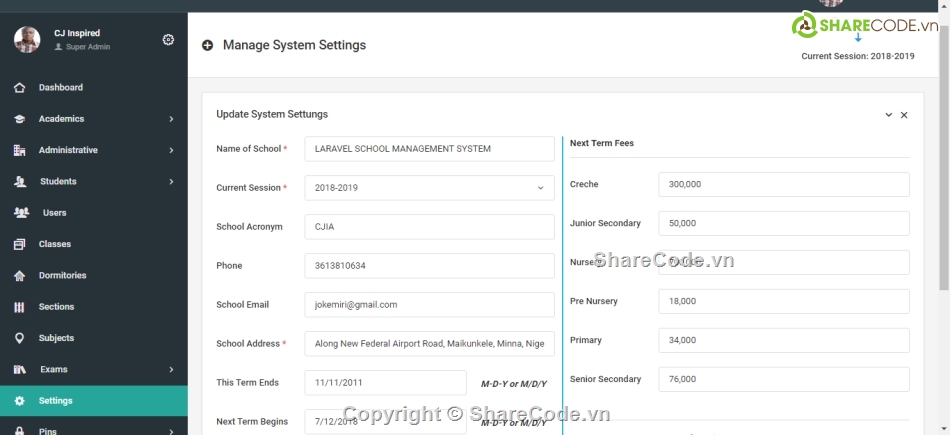Viewport: 950px width, 435px height.
Task: Expand the Academics submenu
Action: coord(171,119)
